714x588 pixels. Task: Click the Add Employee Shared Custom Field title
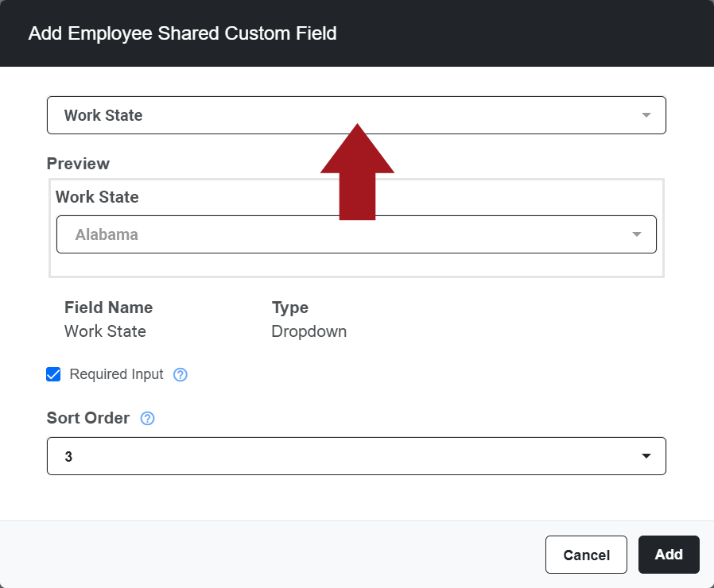pyautogui.click(x=182, y=33)
